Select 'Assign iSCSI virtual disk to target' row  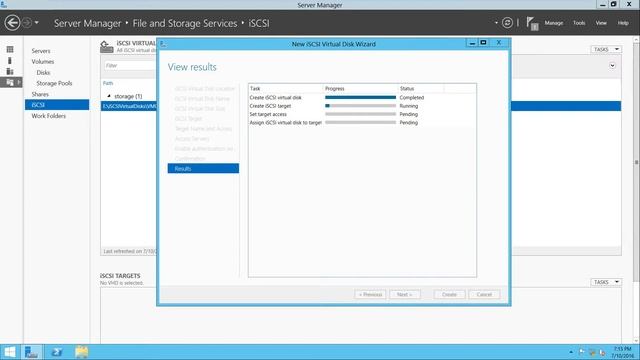tap(362, 122)
